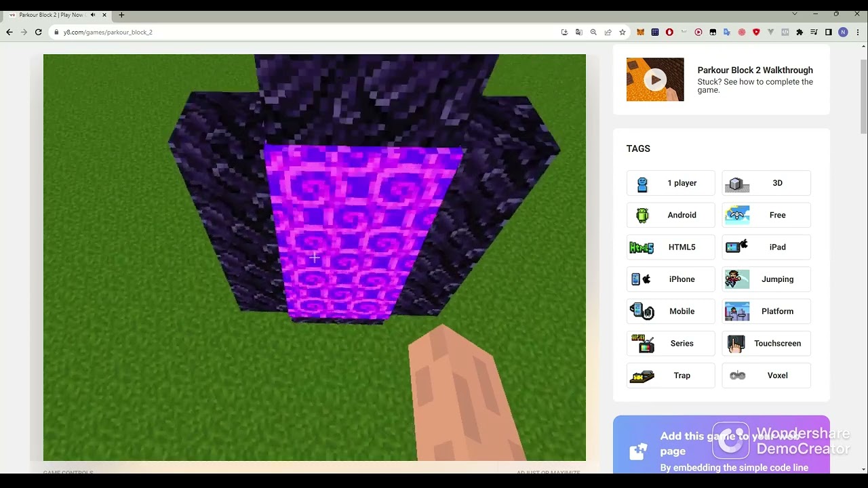Open the red circular play-button extension
Image resolution: width=868 pixels, height=488 pixels.
pos(698,32)
